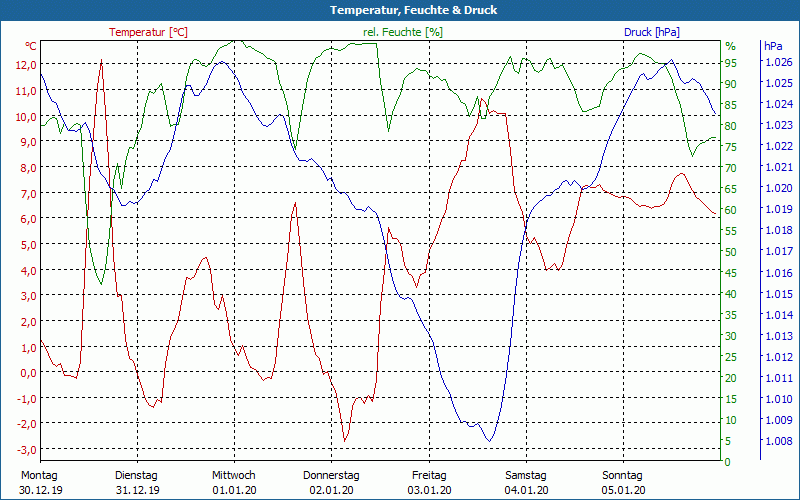Click the '90' humidity axis value
Image resolution: width=800 pixels, height=500 pixels.
click(731, 84)
